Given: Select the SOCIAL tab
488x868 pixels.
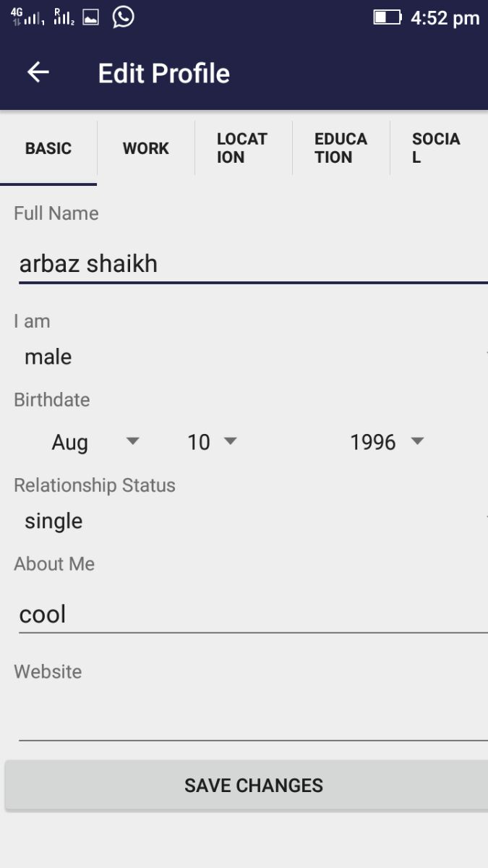Looking at the screenshot, I should pos(439,148).
